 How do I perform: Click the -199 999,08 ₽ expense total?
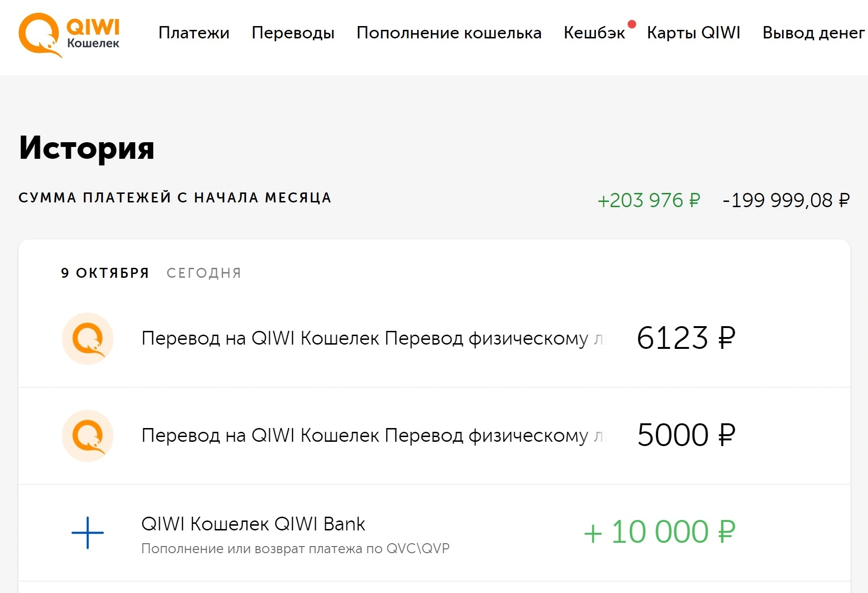[x=786, y=201]
